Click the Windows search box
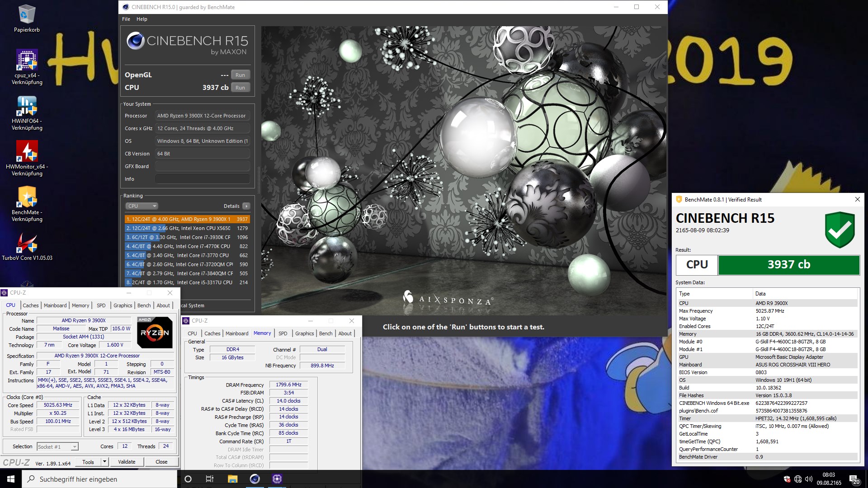 (99, 479)
